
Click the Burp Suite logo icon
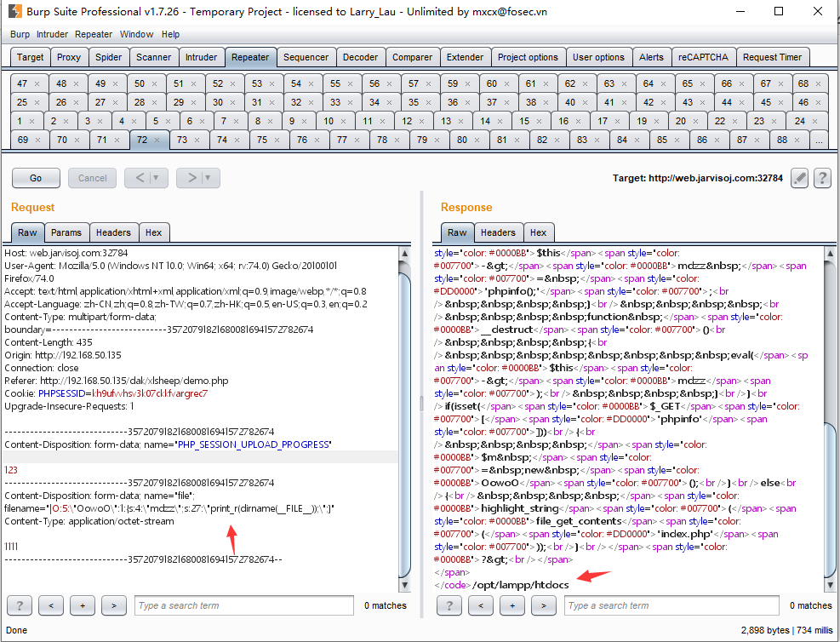coord(15,11)
